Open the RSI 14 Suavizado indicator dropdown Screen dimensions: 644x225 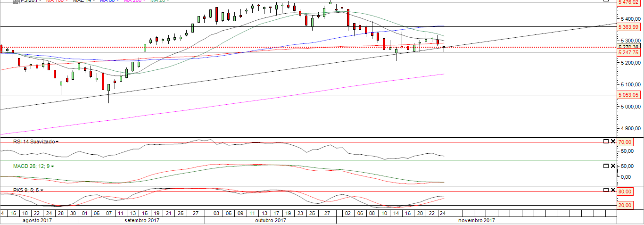[57, 142]
